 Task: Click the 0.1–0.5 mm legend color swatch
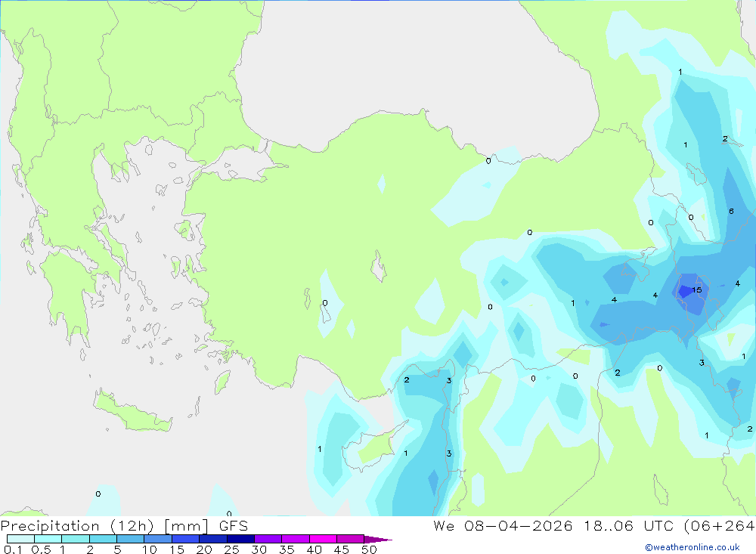[20, 539]
